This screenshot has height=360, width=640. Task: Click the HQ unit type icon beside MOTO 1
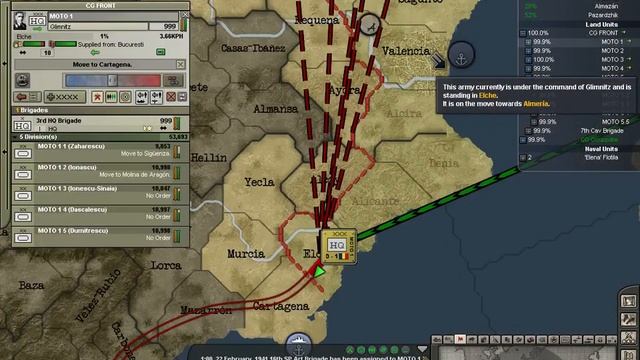point(37,21)
